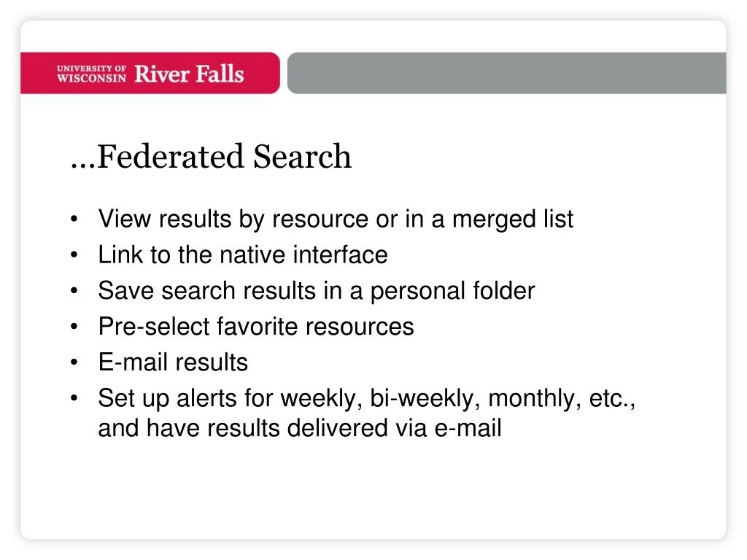Click the 'View results by resource' bullet text

click(336, 219)
